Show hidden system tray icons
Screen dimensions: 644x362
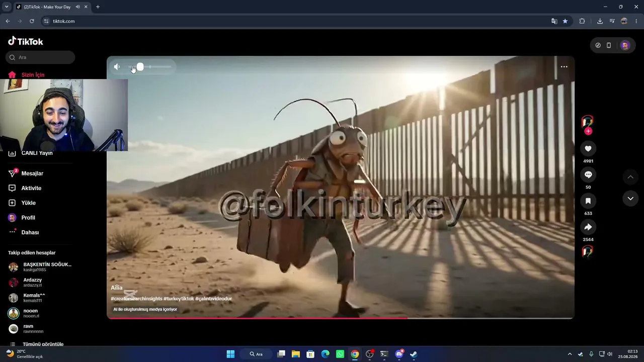tap(570, 354)
